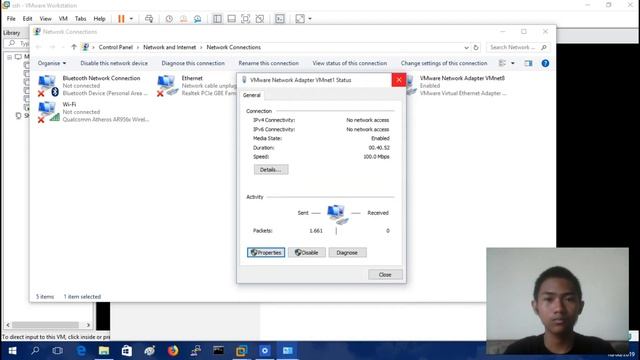Viewport: 640px width, 360px height.
Task: Open the snapshot manager toolbar icon
Action: tap(198, 19)
